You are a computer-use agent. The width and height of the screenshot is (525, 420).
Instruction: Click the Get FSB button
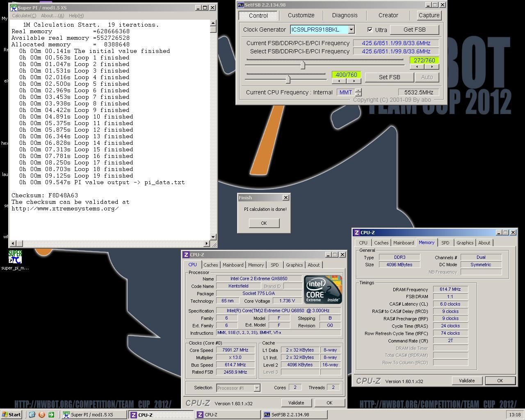tap(414, 30)
